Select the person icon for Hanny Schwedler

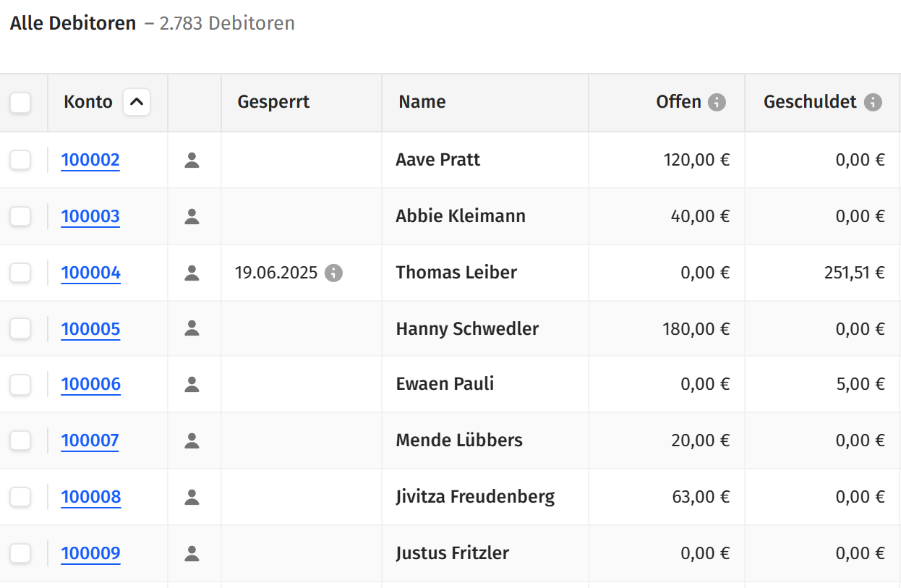[192, 328]
